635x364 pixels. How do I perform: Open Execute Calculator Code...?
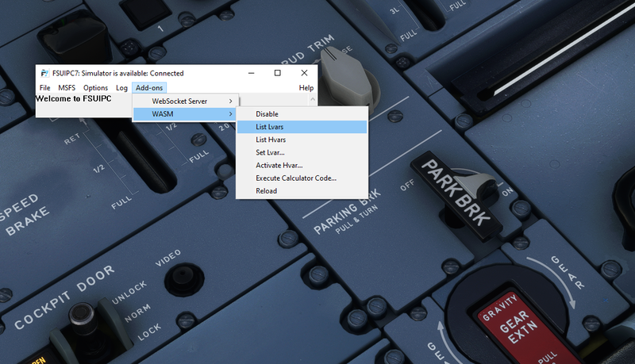302,178
